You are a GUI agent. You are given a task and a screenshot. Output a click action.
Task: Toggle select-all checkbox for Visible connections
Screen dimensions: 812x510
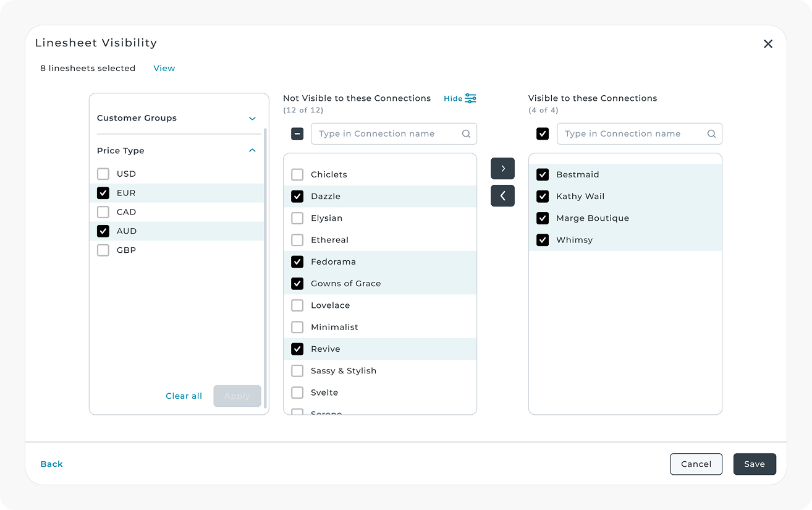click(x=543, y=134)
